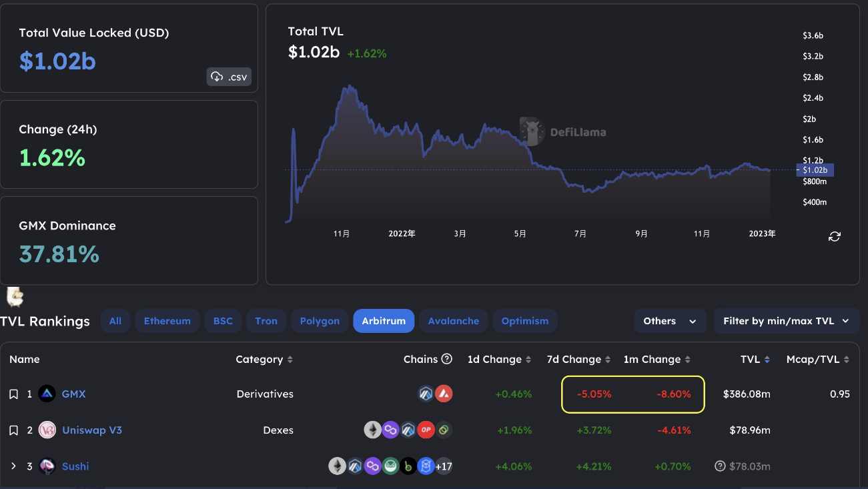Screen dimensions: 868x489
Task: Click Ethereum chain icon in Sushi row
Action: click(338, 466)
